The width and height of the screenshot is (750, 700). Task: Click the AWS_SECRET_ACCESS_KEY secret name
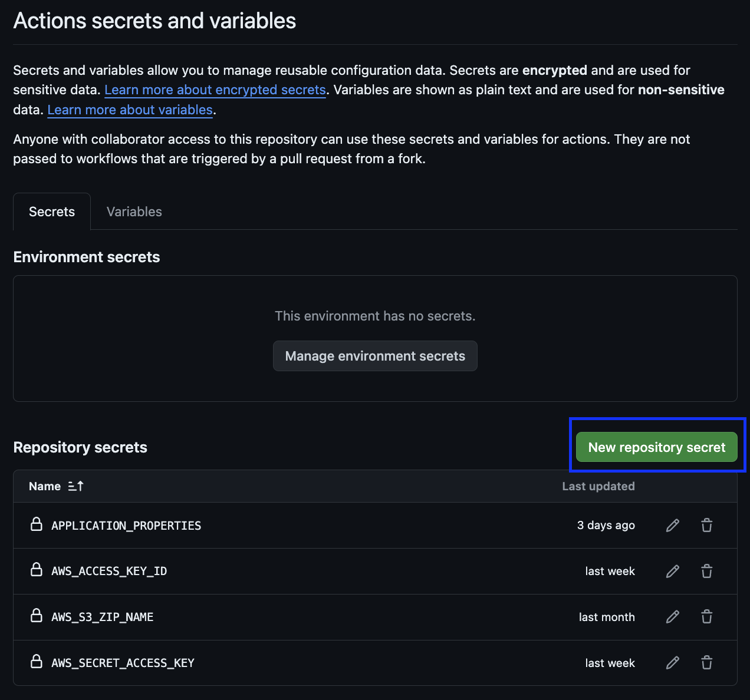click(123, 663)
